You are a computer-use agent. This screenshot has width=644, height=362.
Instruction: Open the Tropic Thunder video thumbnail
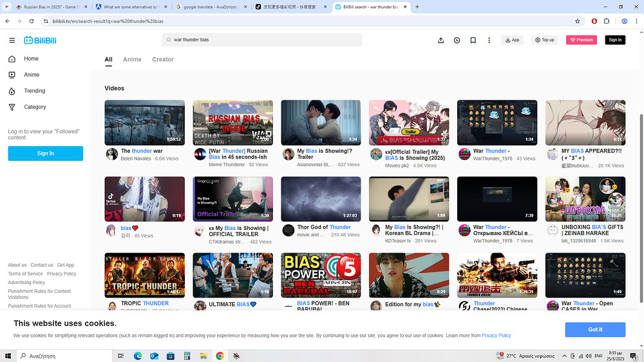pos(144,275)
